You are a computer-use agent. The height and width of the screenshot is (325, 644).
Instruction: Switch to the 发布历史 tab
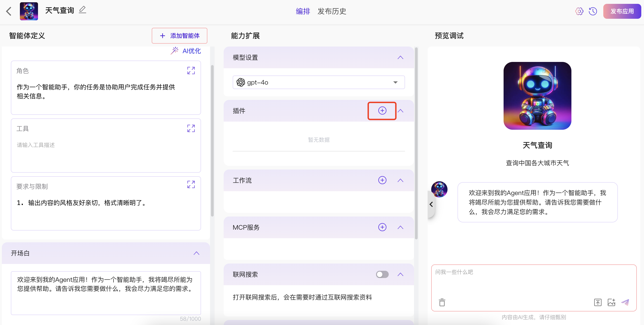(332, 11)
